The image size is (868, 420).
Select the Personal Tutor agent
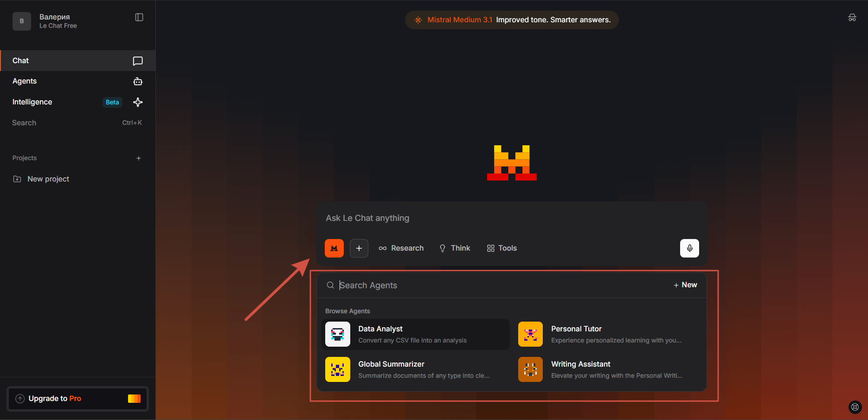tap(609, 334)
